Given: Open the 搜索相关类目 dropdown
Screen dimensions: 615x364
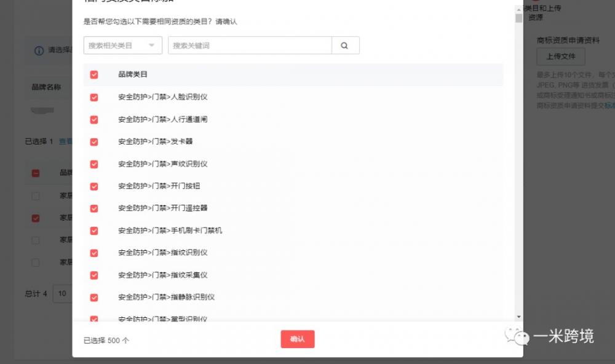Looking at the screenshot, I should click(122, 45).
